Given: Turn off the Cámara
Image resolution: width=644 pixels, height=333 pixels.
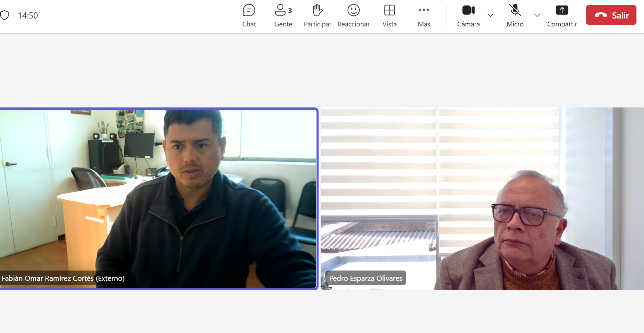Looking at the screenshot, I should 468,15.
